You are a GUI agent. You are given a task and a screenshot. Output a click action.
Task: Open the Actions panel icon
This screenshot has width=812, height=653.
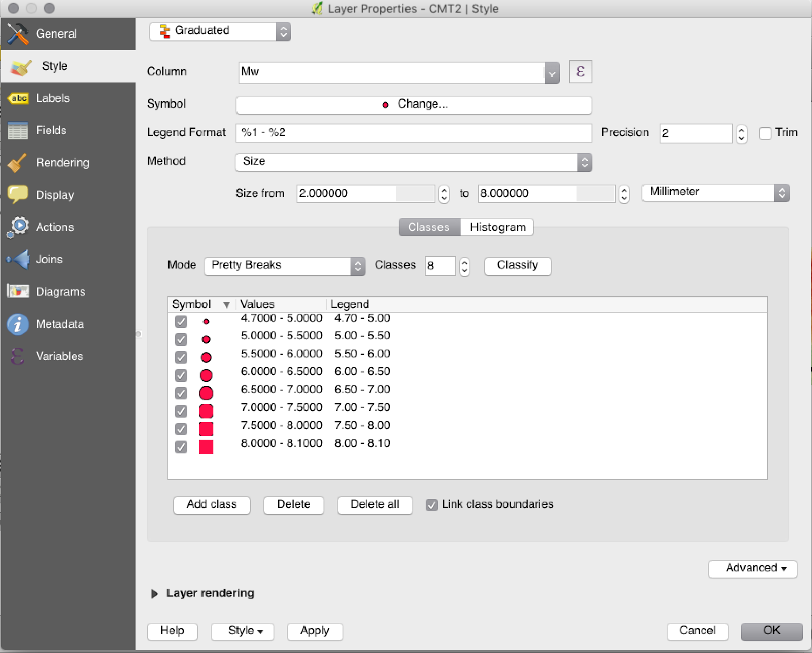18,227
